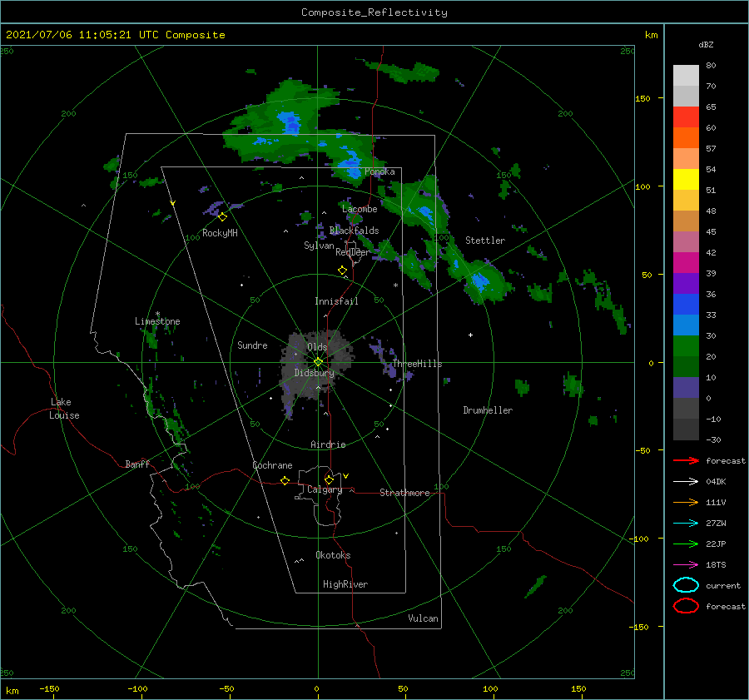Pick the yellow 54-51 dBZ swatch
This screenshot has width=749, height=700.
(686, 180)
